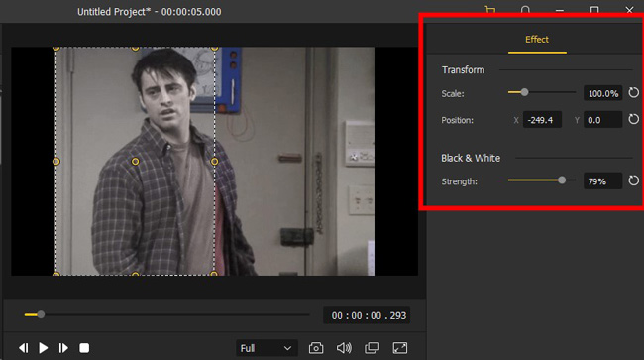The height and width of the screenshot is (360, 644).
Task: Play the video preview
Action: pos(44,348)
